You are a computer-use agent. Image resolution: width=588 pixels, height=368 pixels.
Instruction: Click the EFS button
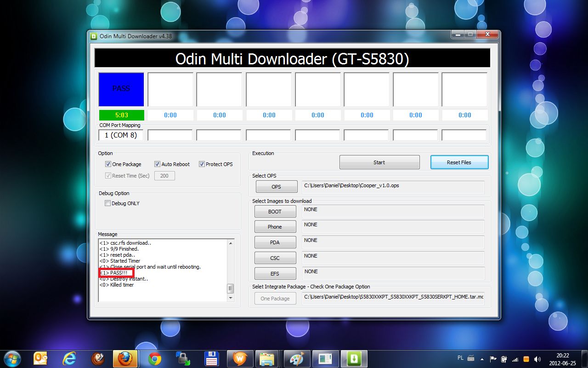275,274
